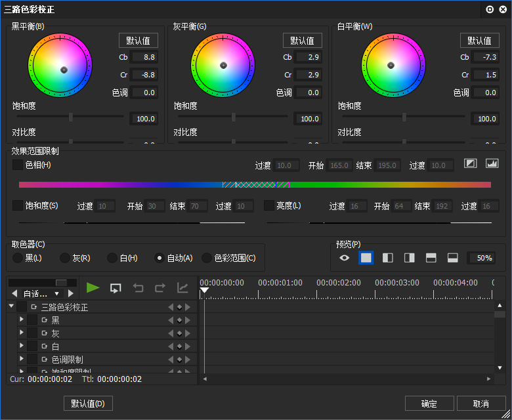This screenshot has height=420, width=512.
Task: Add keyframe diamond on 色调限制 row
Action: pyautogui.click(x=179, y=360)
